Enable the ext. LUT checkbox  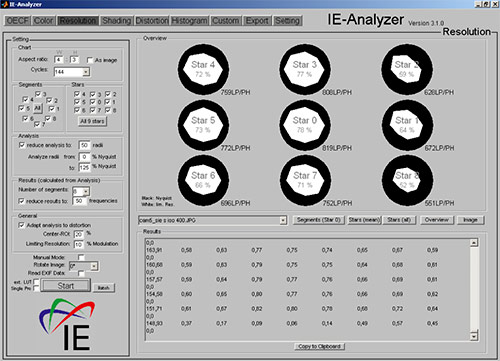[36, 282]
